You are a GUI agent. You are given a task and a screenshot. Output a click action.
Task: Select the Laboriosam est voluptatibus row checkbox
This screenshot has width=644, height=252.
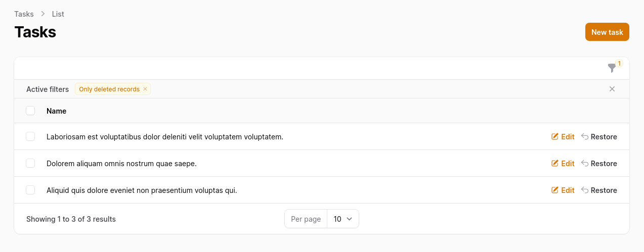coord(30,136)
